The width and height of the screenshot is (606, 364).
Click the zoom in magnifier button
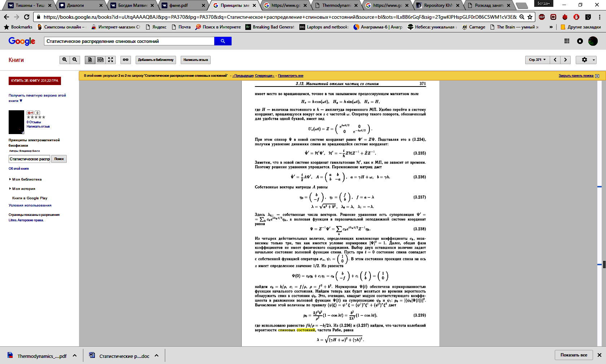65,60
